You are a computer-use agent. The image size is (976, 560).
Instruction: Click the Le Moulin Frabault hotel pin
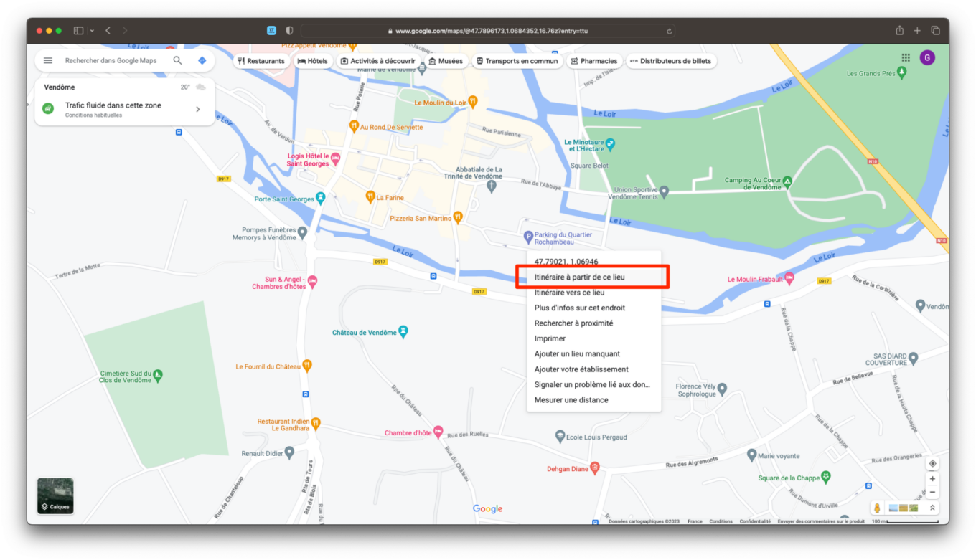click(789, 278)
